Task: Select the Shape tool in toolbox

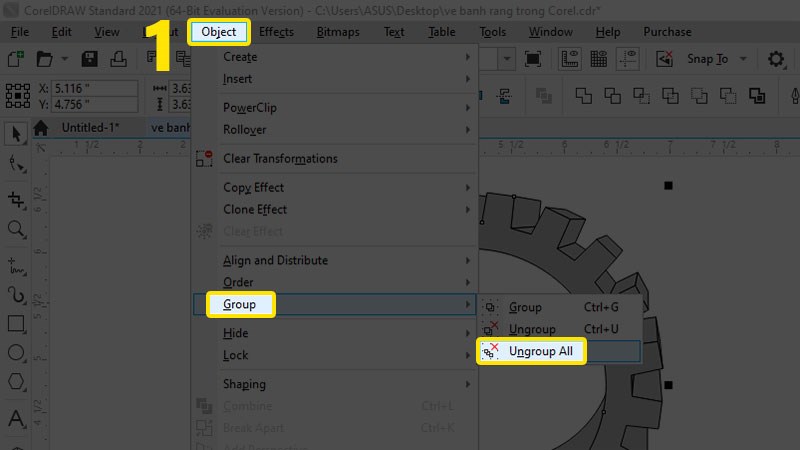Action: [16, 164]
